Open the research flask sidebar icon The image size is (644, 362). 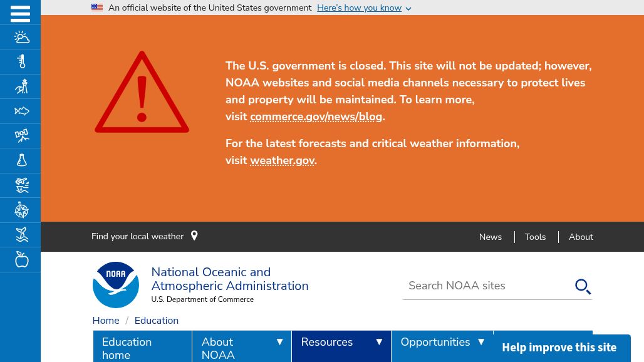click(x=21, y=160)
